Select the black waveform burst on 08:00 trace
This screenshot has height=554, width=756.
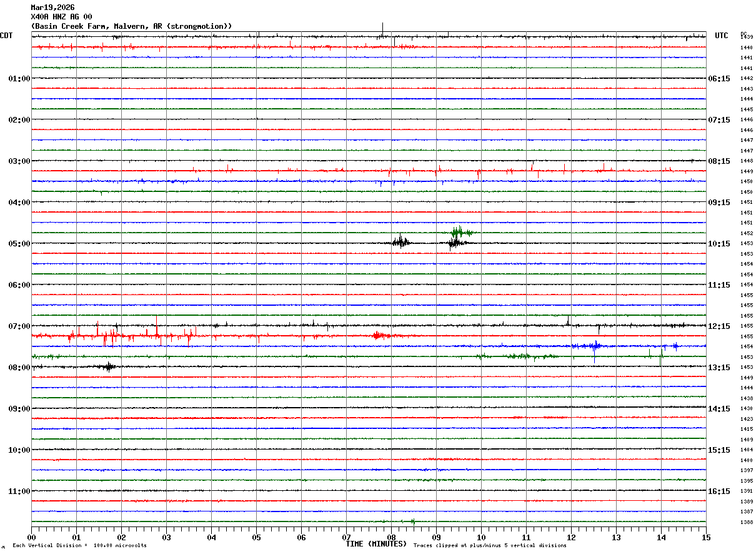point(109,367)
